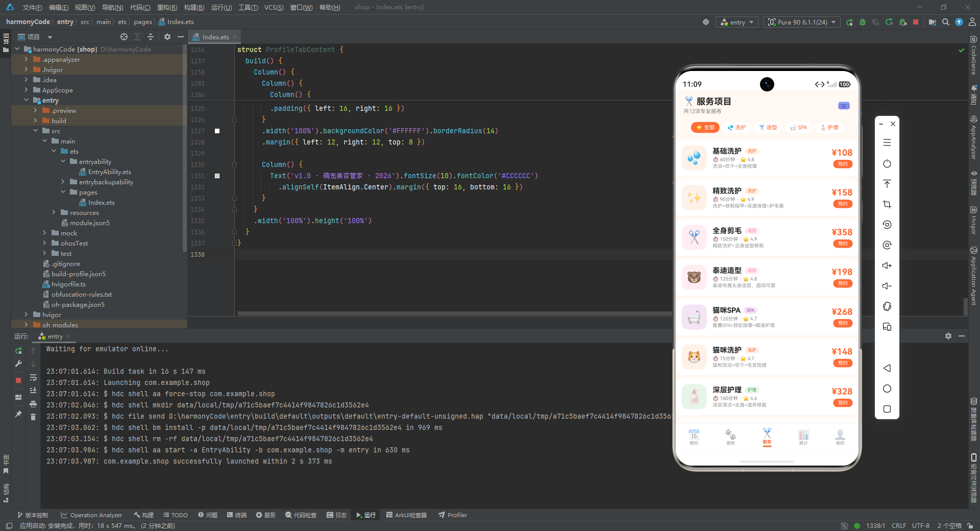
Task: Open the 文件(F) menu
Action: [32, 7]
